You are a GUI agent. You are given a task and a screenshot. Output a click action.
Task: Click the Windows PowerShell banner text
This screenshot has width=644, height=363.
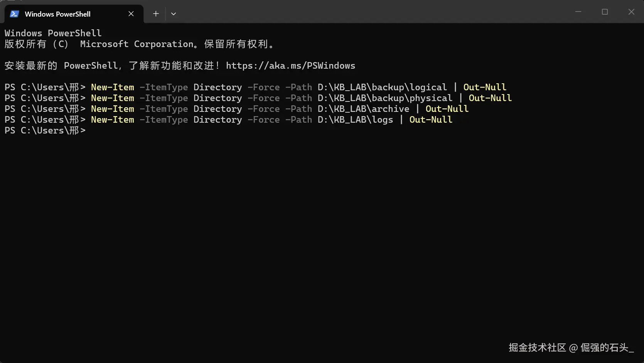coord(53,33)
